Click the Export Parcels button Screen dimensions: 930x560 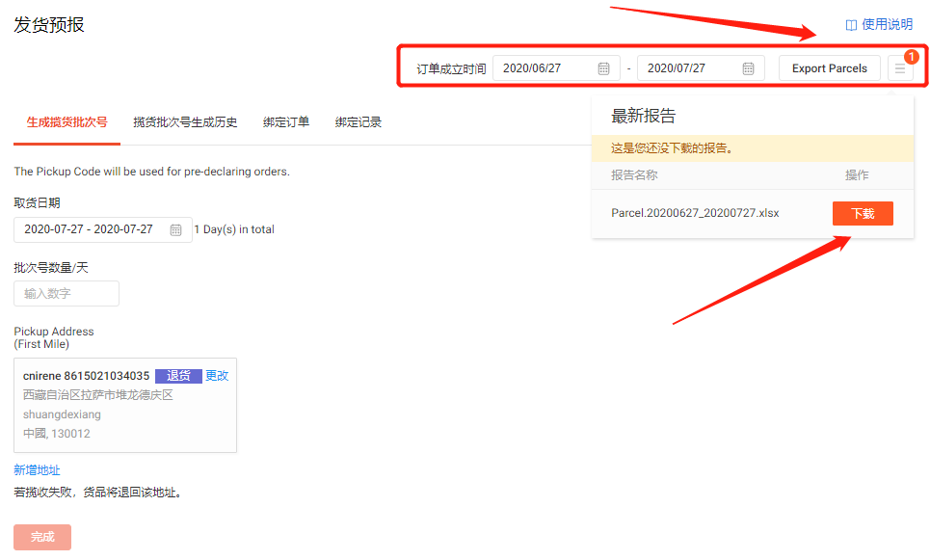829,68
